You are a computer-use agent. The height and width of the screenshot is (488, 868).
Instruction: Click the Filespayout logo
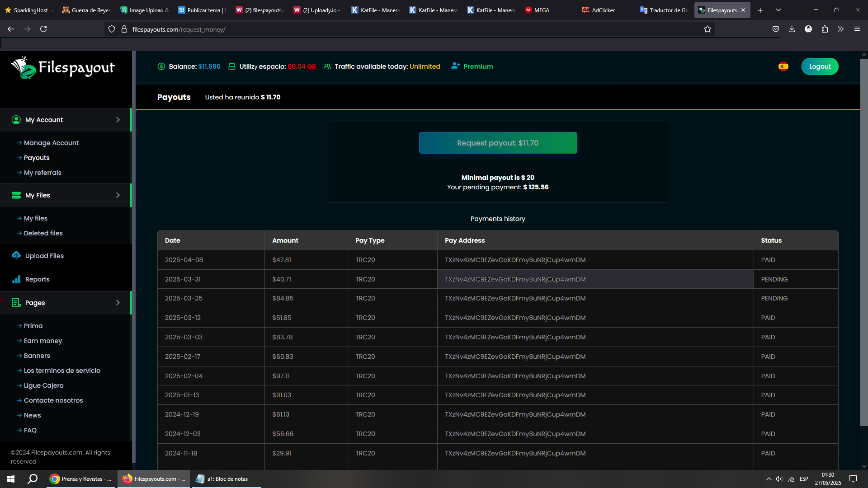tap(63, 68)
